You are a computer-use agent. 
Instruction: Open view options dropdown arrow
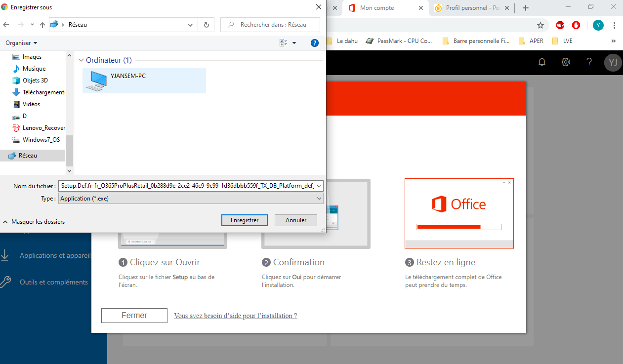click(x=294, y=43)
